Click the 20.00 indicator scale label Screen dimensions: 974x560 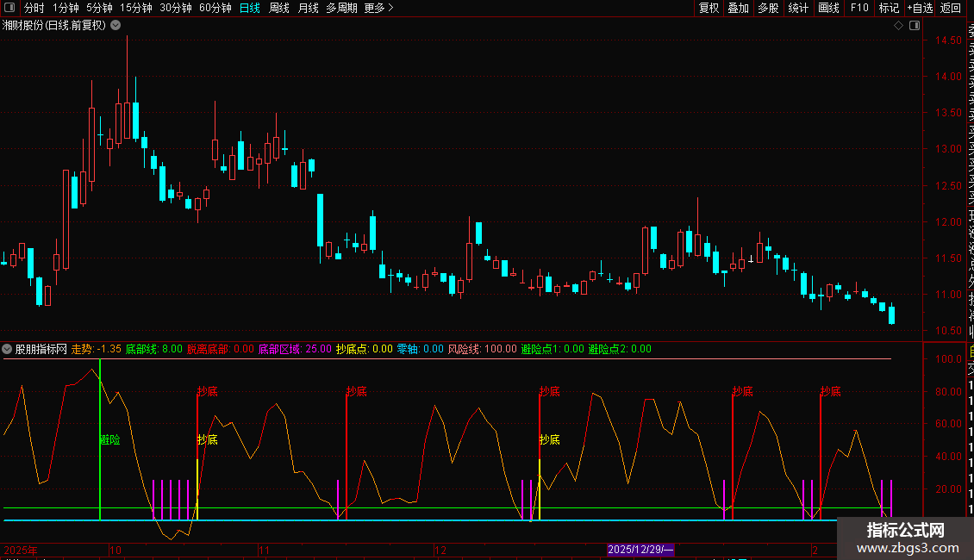[948, 488]
